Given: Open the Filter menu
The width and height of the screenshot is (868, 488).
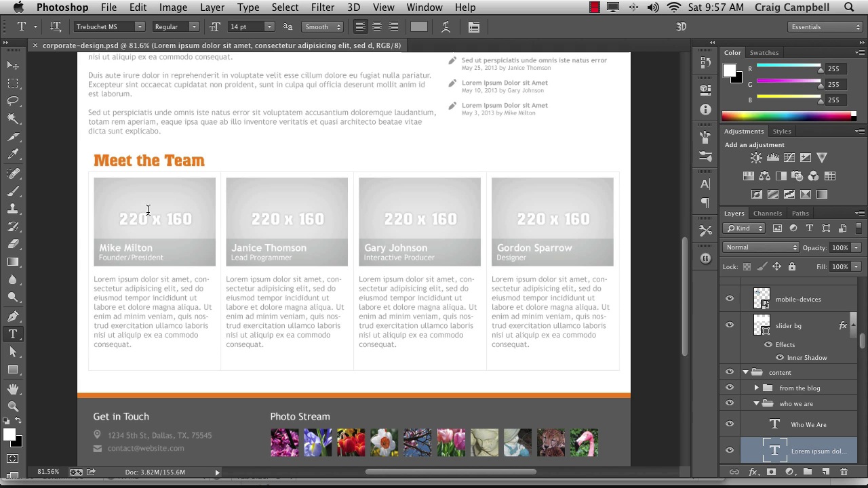Looking at the screenshot, I should [x=323, y=7].
